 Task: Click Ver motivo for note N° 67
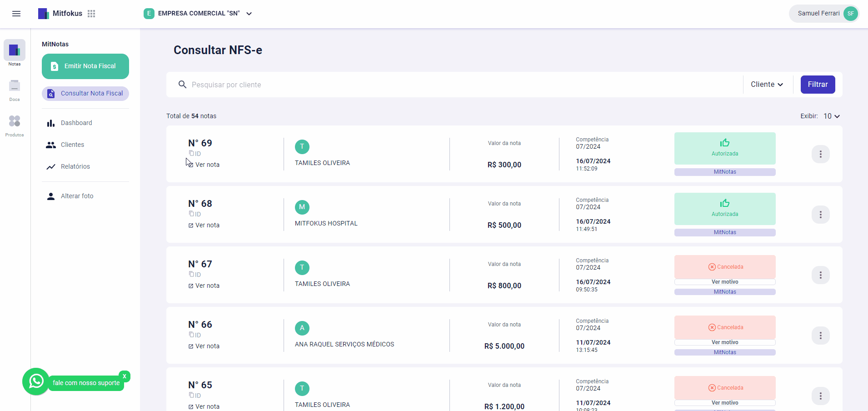tap(725, 282)
